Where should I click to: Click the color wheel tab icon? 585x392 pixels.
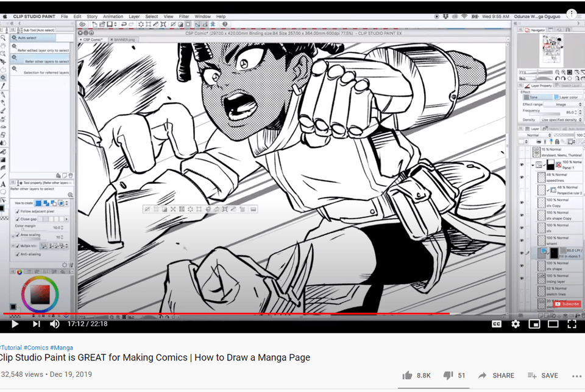19,272
